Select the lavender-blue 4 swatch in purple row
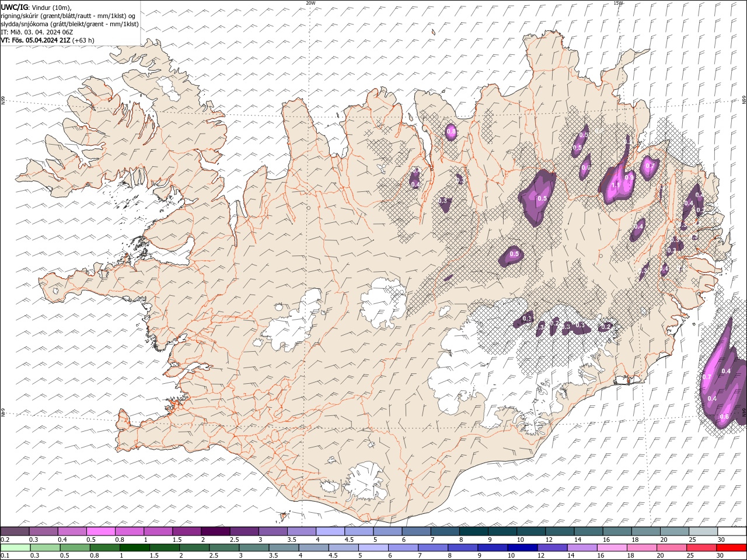Viewport: 747px width, 560px height. (x=330, y=531)
